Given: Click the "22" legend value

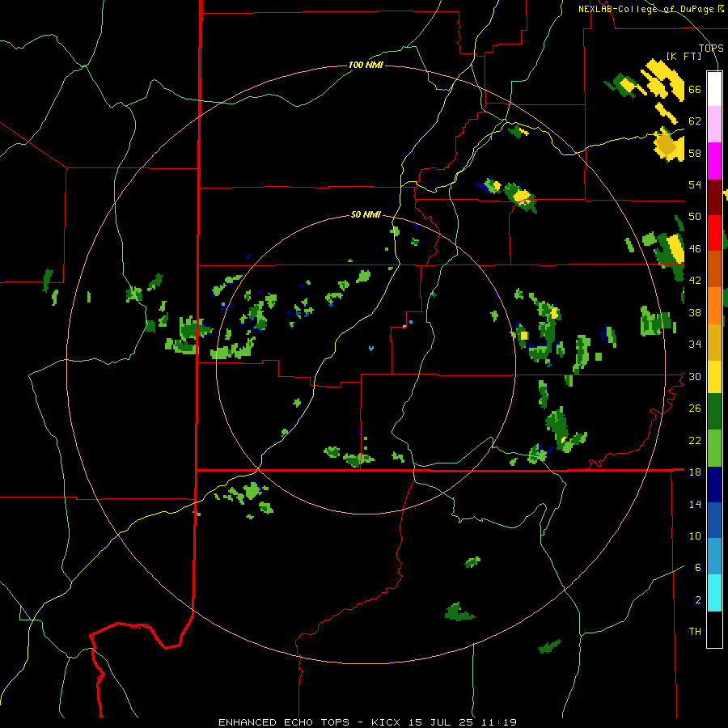Looking at the screenshot, I should coord(695,440).
